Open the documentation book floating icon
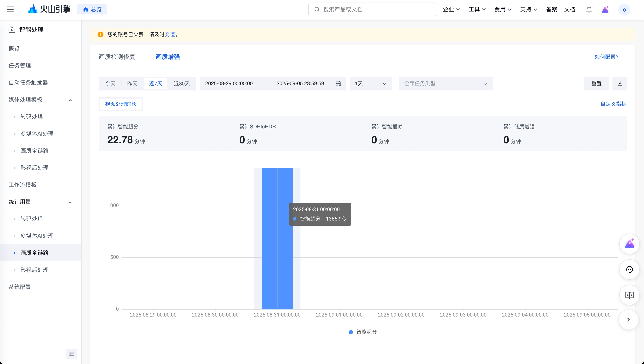Screen dimensions: 644x364 click(629, 295)
